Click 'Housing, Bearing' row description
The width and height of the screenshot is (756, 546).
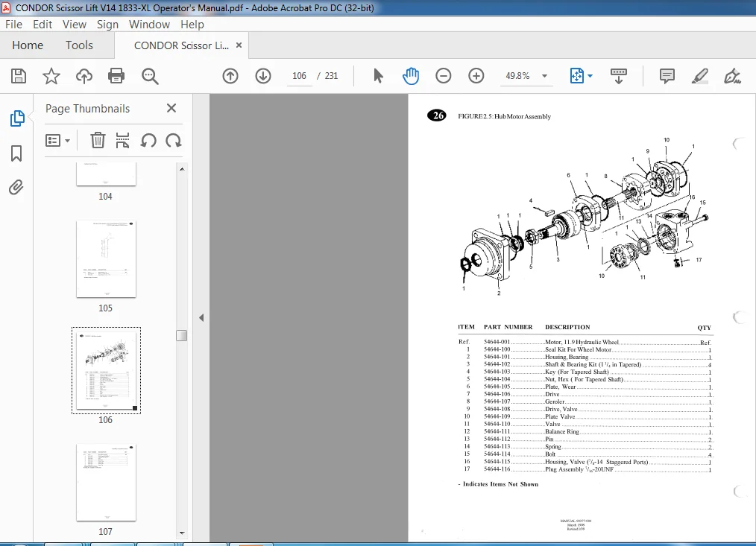click(567, 357)
